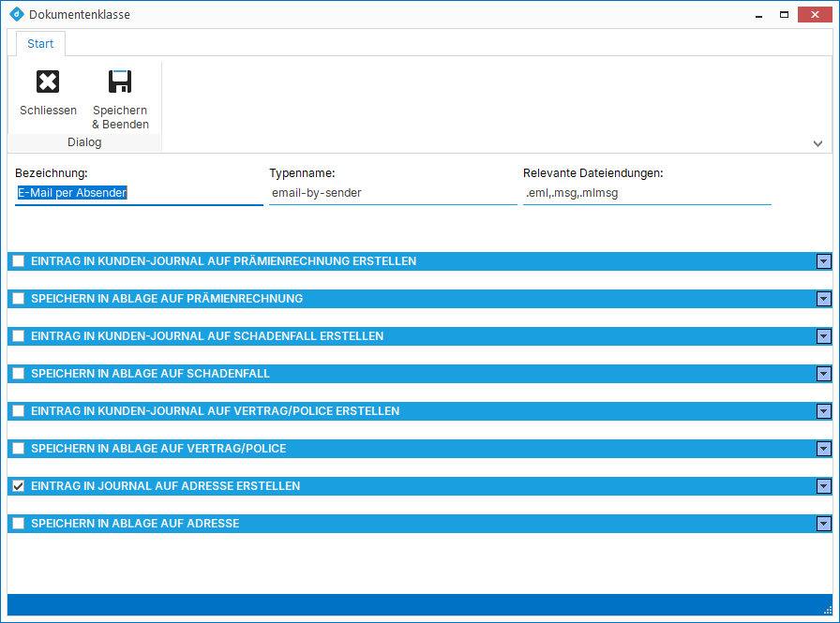Expand Eintrag in Kunden-Journal auf Schadenfall section
Viewport: 840px width, 623px height.
tap(824, 336)
